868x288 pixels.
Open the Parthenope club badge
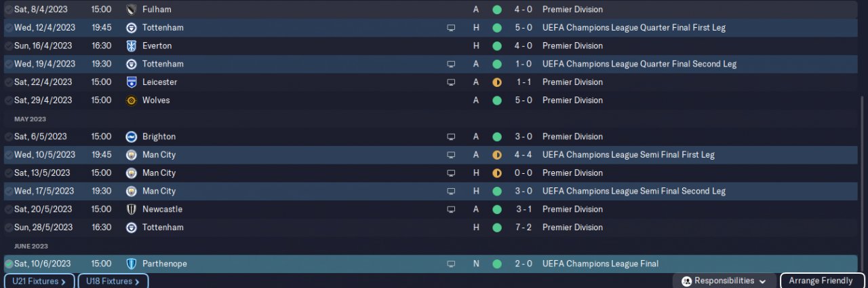click(132, 264)
